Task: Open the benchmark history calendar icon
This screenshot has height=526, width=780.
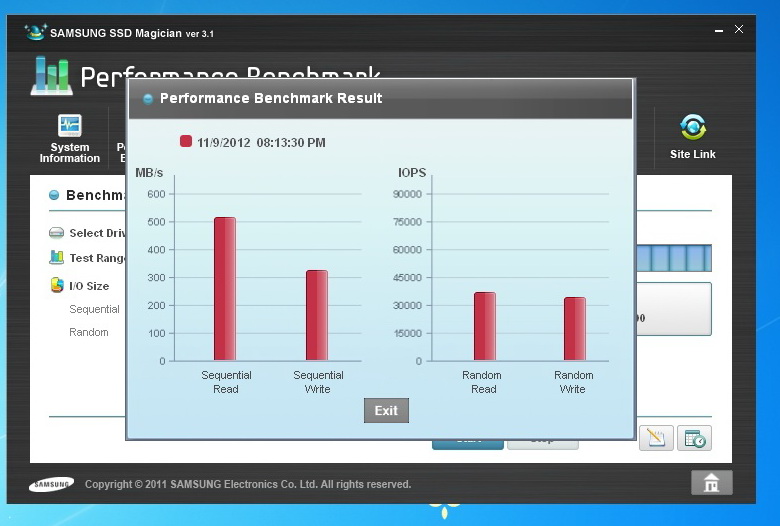Action: pos(694,438)
